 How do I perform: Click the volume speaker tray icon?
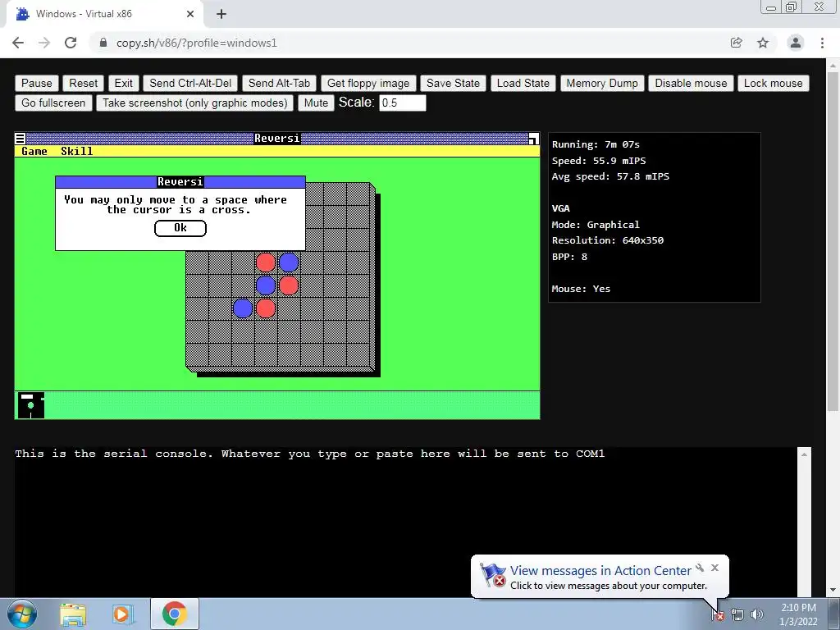click(757, 614)
